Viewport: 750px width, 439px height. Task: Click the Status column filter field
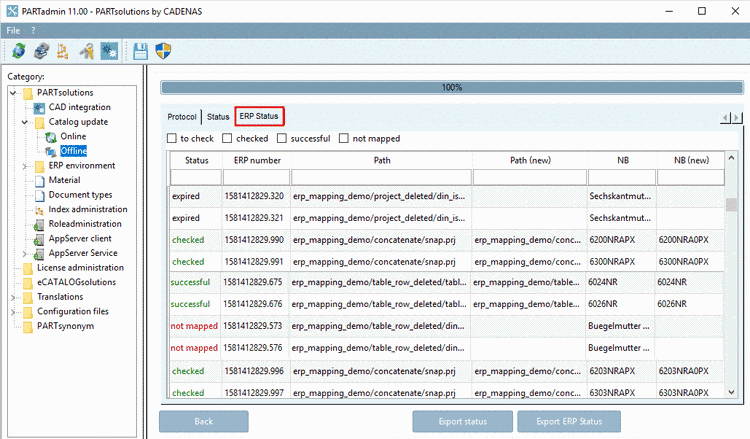[196, 177]
